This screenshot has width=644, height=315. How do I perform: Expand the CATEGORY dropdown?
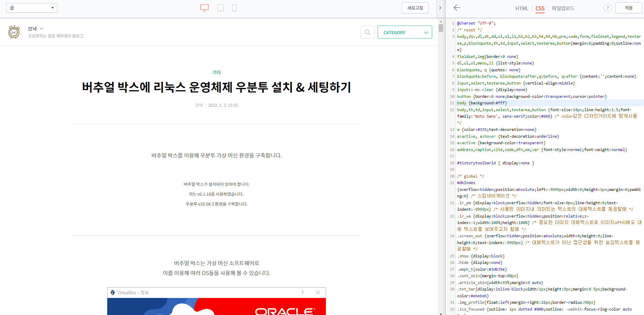coord(405,32)
